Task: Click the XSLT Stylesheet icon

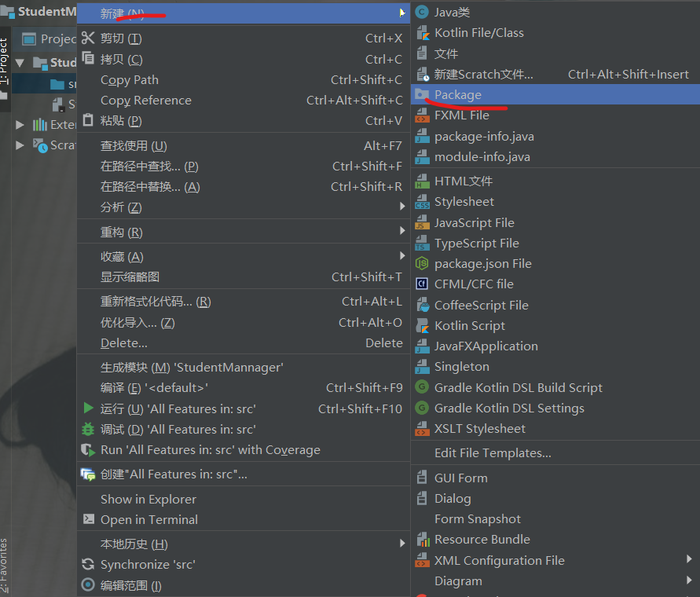Action: (423, 429)
